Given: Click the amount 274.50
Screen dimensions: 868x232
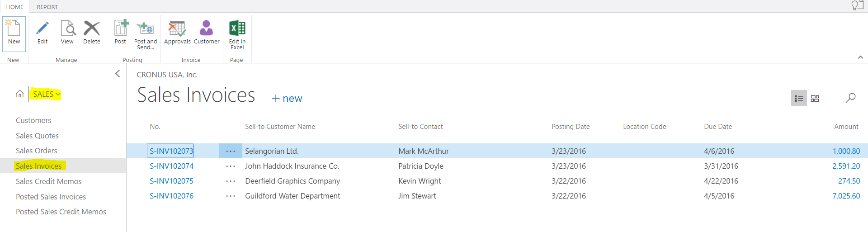Looking at the screenshot, I should (849, 181).
